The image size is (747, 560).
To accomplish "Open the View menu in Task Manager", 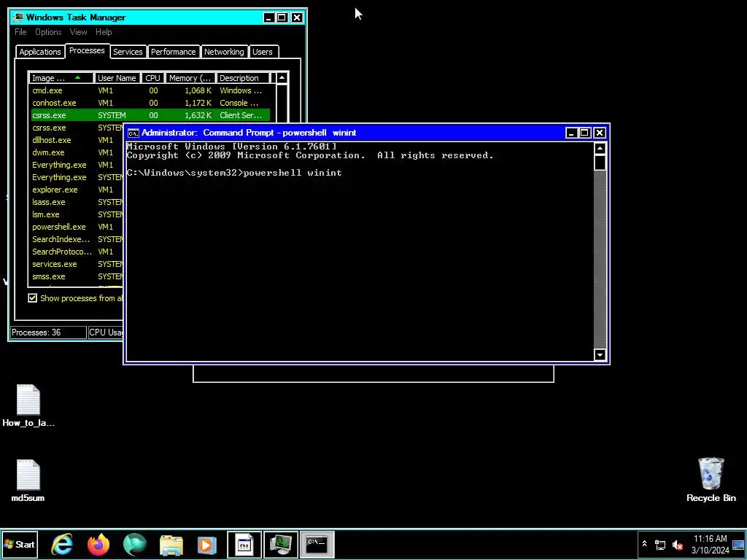I will click(78, 32).
